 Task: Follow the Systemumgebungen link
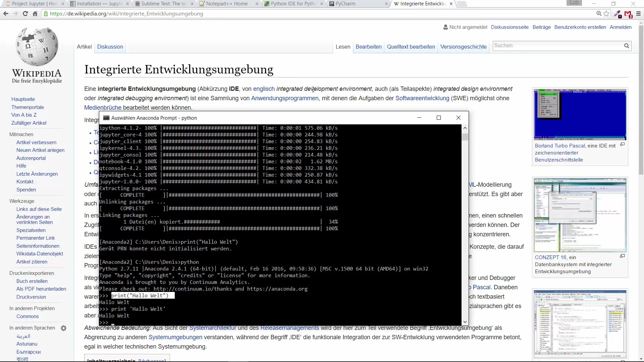tap(175, 337)
